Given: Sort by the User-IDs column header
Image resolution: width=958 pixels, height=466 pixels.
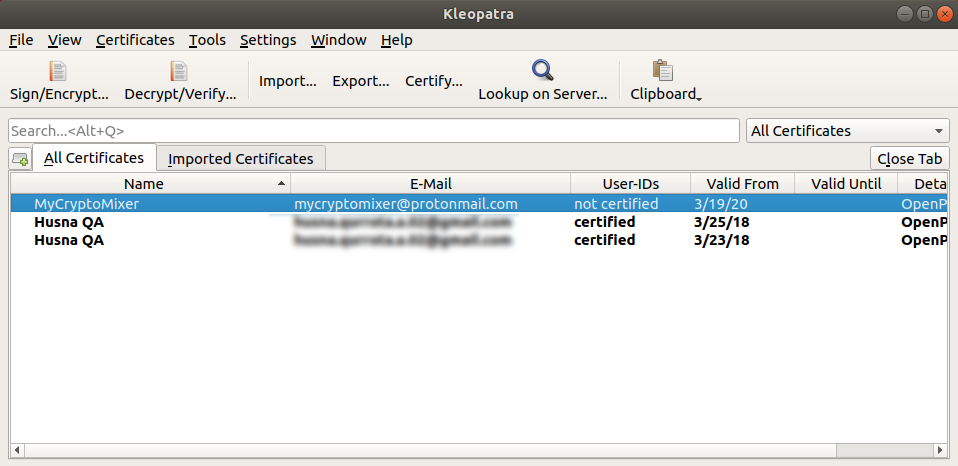Looking at the screenshot, I should pos(631,184).
